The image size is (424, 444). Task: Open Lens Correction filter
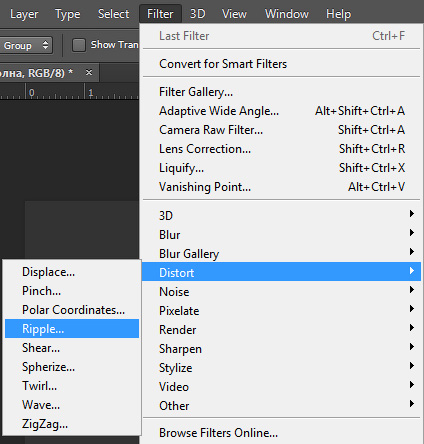coord(281,149)
